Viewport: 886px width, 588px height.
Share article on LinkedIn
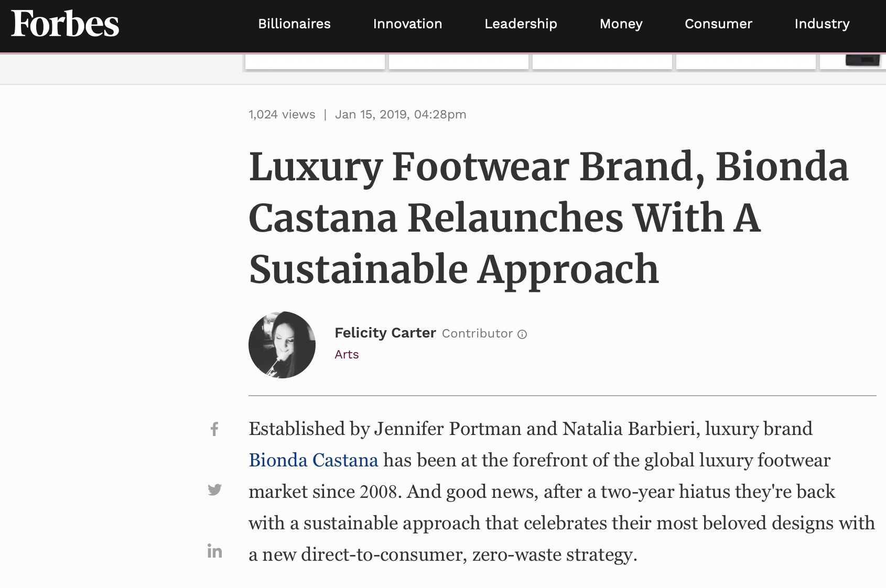pyautogui.click(x=214, y=551)
